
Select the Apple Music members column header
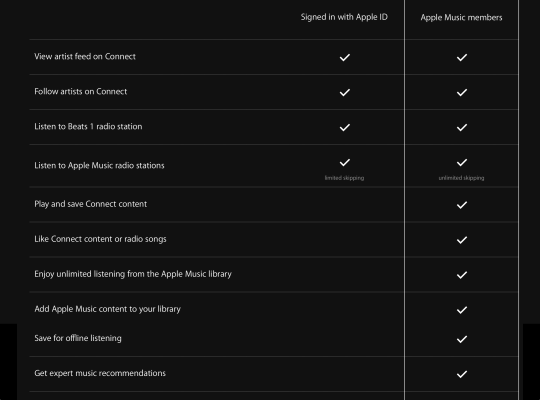(461, 18)
